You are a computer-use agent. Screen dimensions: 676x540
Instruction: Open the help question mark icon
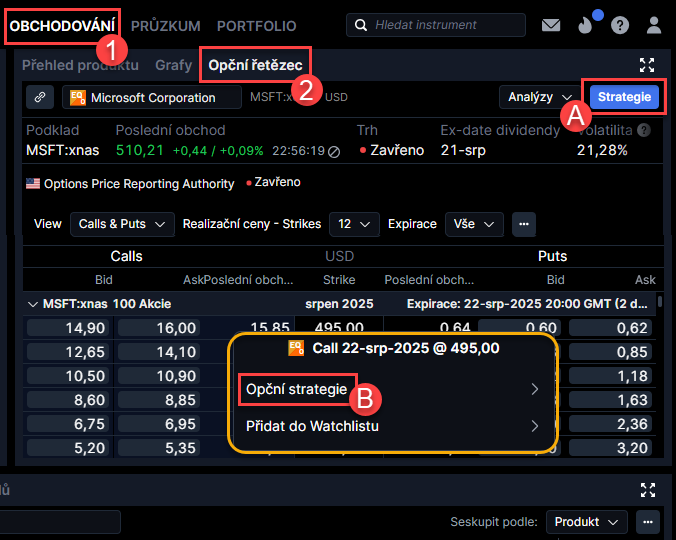(620, 25)
